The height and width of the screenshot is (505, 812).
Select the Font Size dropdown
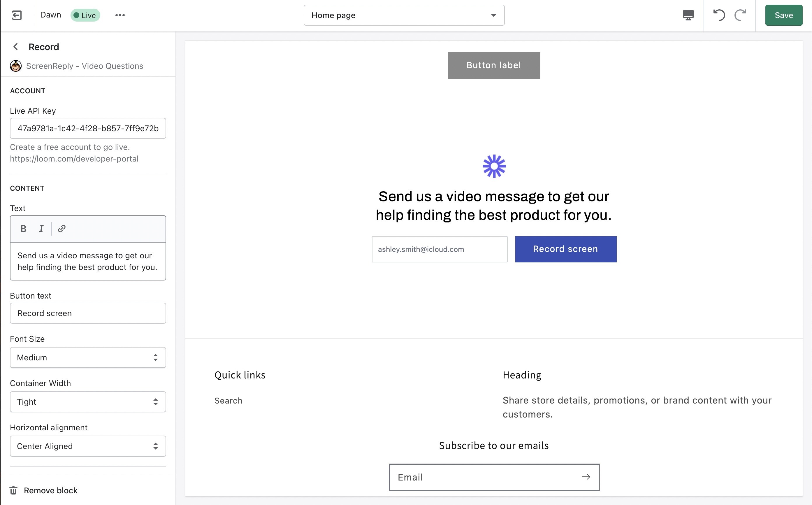click(x=87, y=357)
